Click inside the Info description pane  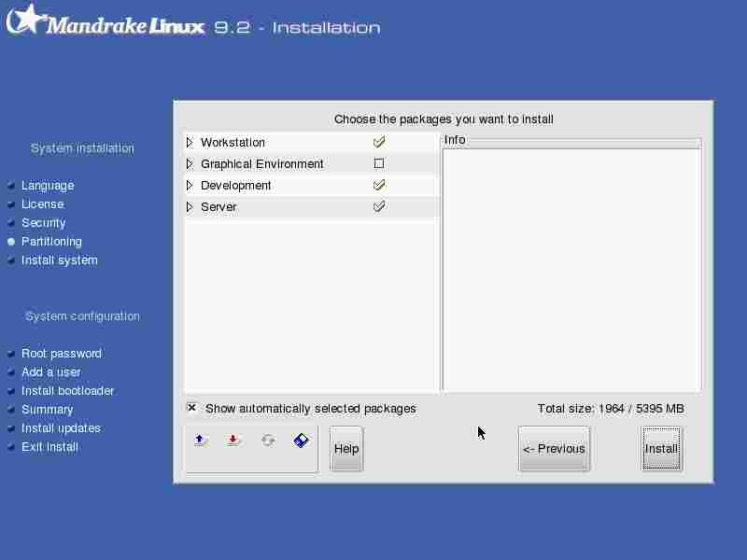point(571,269)
